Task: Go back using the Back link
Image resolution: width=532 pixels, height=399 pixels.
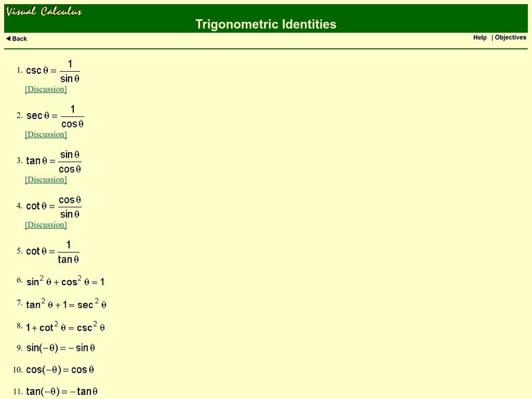Action: point(17,39)
